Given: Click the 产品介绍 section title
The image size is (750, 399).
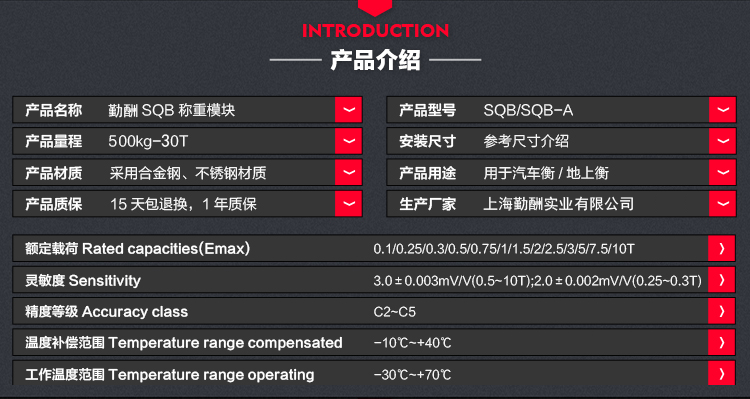Looking at the screenshot, I should [375, 60].
